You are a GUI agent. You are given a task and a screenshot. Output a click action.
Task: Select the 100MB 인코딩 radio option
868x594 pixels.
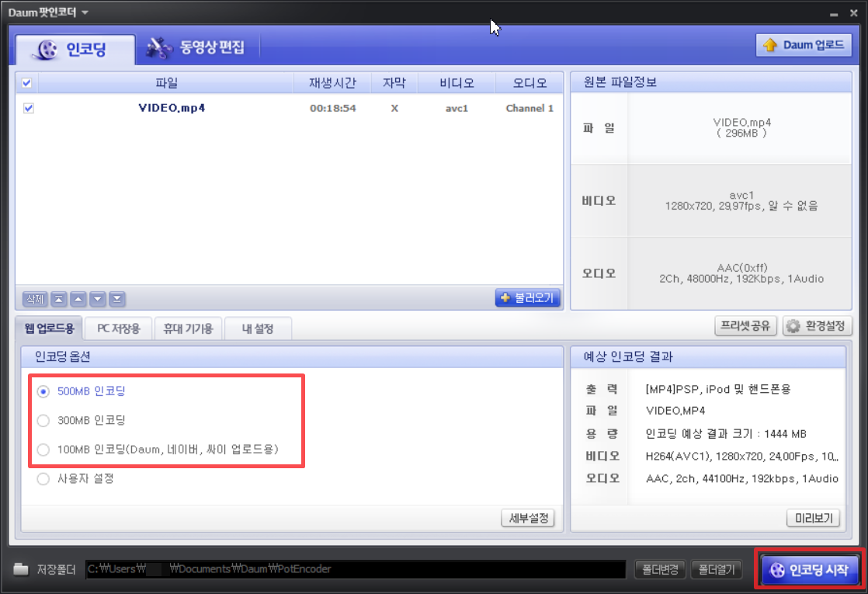pos(43,450)
